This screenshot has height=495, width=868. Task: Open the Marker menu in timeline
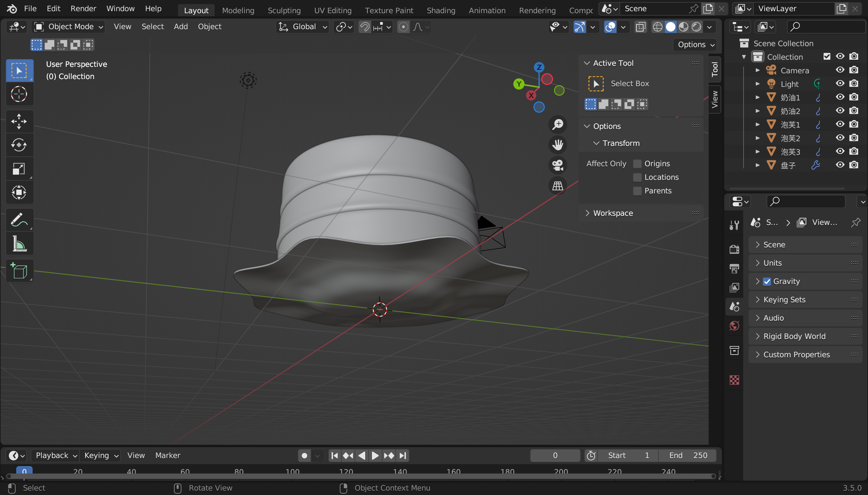click(167, 456)
